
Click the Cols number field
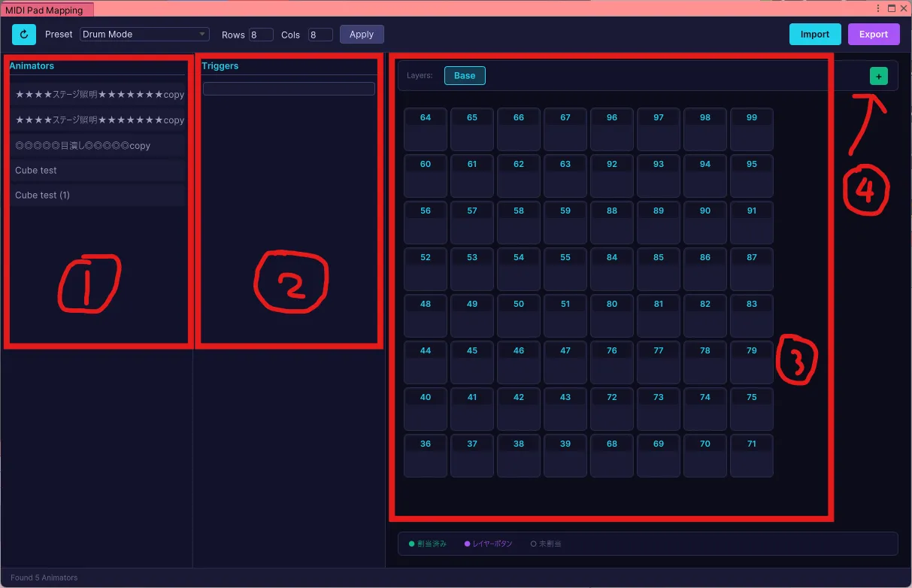(320, 35)
